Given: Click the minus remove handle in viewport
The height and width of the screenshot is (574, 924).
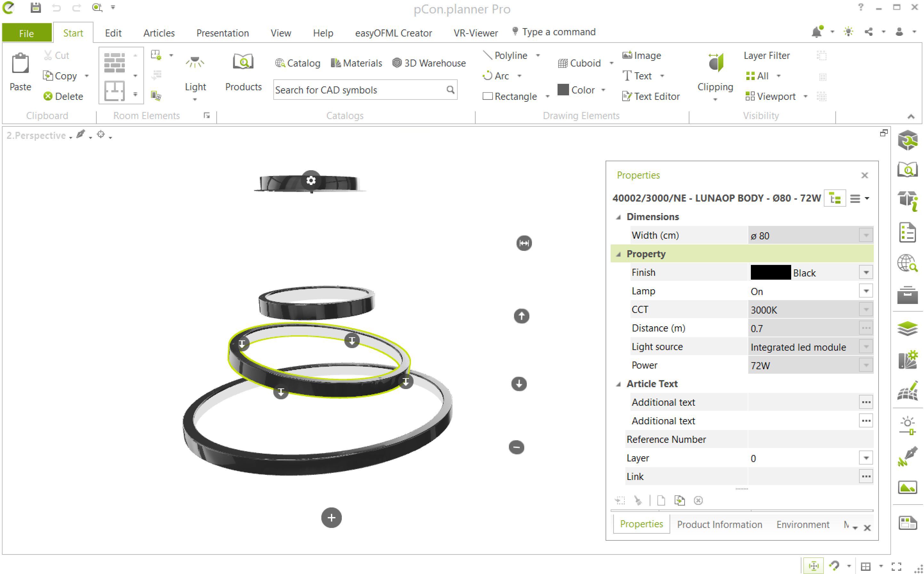Looking at the screenshot, I should point(516,447).
